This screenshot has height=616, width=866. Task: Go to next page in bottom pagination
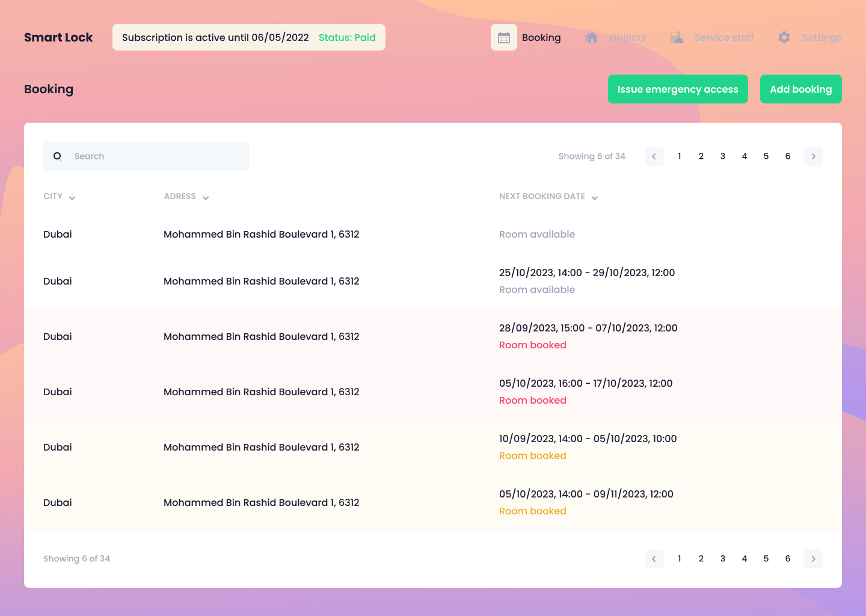pos(813,559)
